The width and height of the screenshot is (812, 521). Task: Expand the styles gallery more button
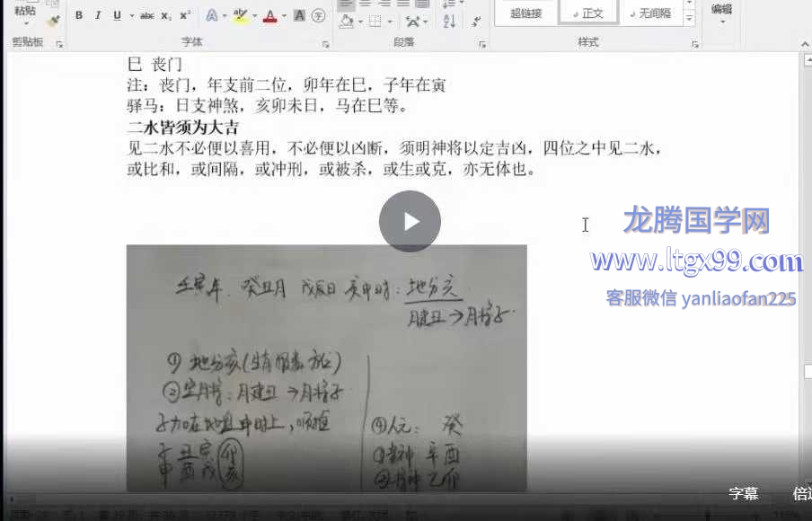coord(689,18)
